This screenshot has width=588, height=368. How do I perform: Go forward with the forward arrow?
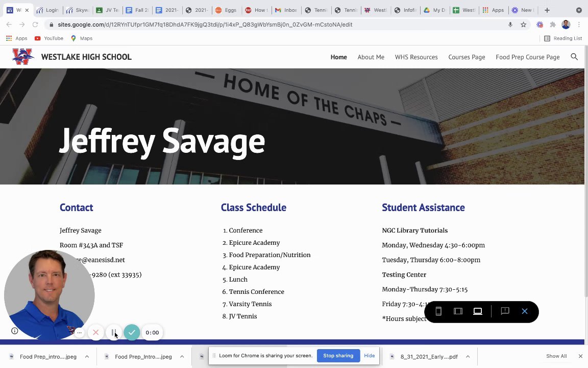coord(22,25)
